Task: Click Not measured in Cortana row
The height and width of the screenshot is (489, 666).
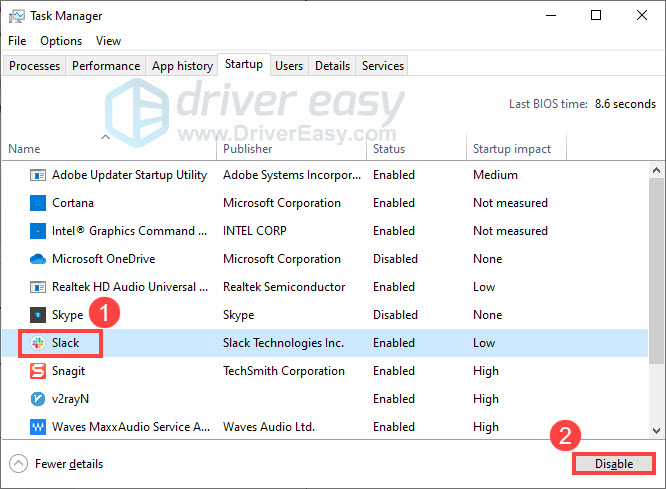Action: [510, 203]
